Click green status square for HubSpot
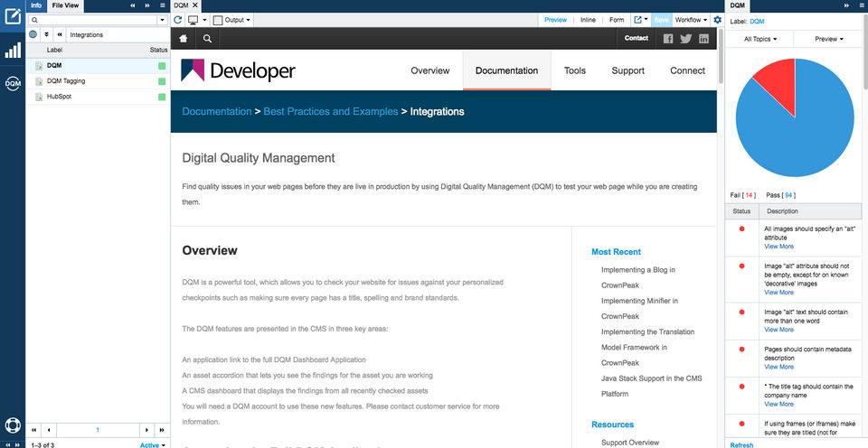868x448 pixels. coord(162,97)
